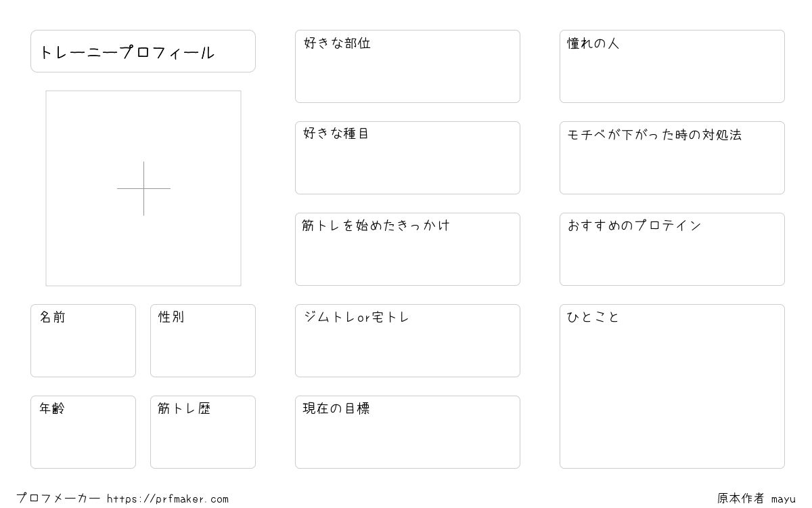Select the 年齢 field box

(83, 432)
